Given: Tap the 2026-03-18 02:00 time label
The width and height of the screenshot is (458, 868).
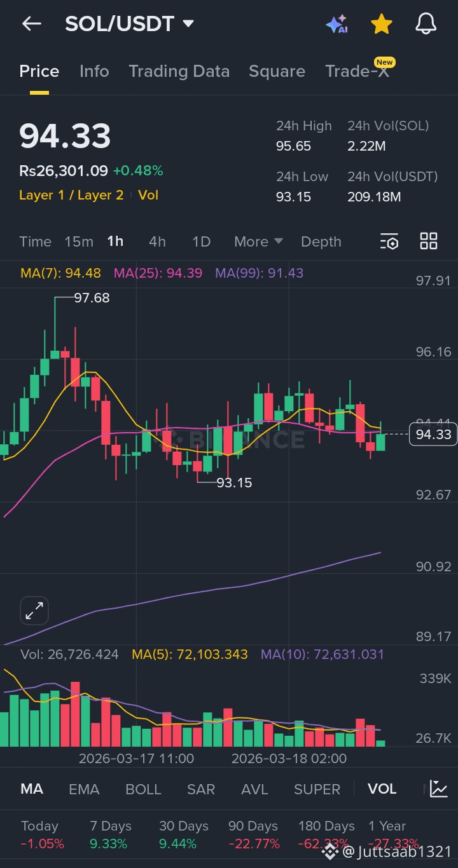Looking at the screenshot, I should pos(289,758).
